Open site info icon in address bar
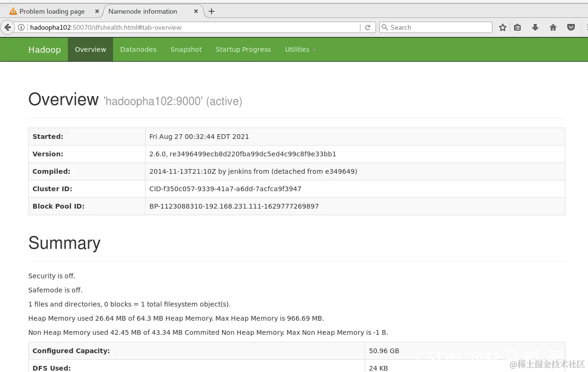The image size is (588, 372). pyautogui.click(x=21, y=27)
